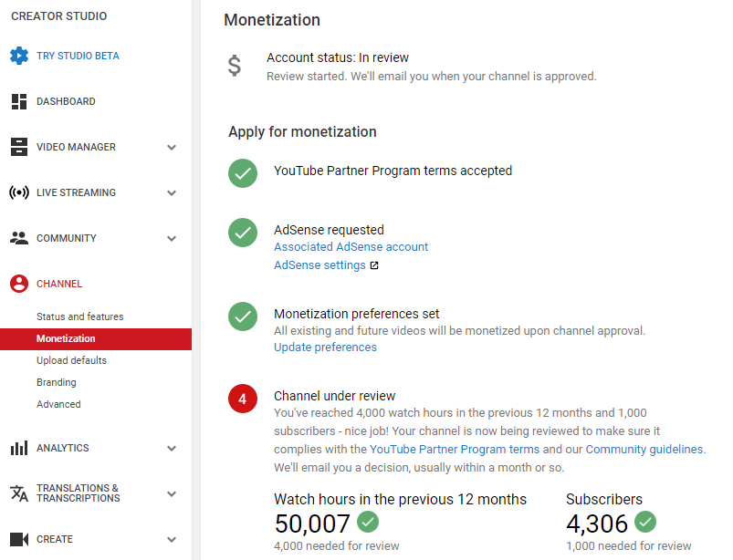Image resolution: width=733 pixels, height=560 pixels.
Task: Click the green check beside Monetization preferences set
Action: [243, 316]
